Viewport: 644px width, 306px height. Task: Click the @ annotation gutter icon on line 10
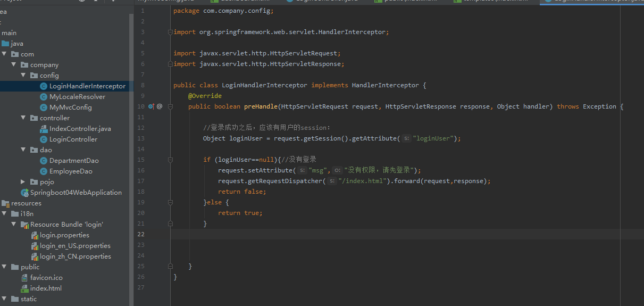[x=160, y=106]
